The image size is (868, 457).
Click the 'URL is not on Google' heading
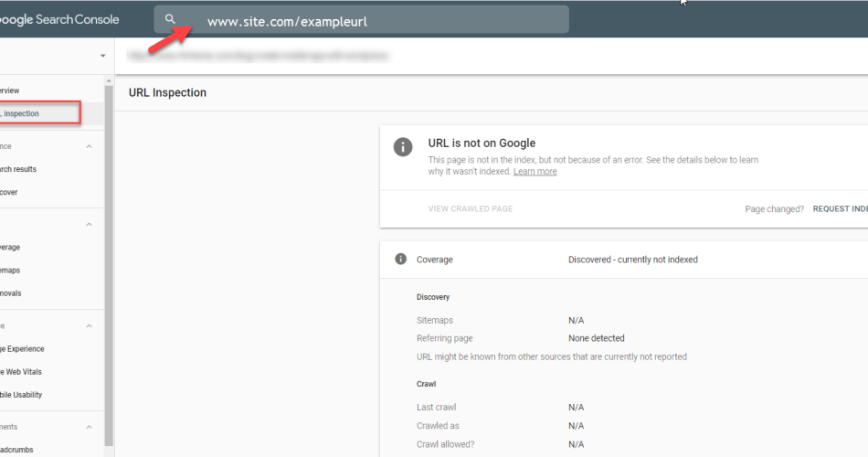point(482,143)
